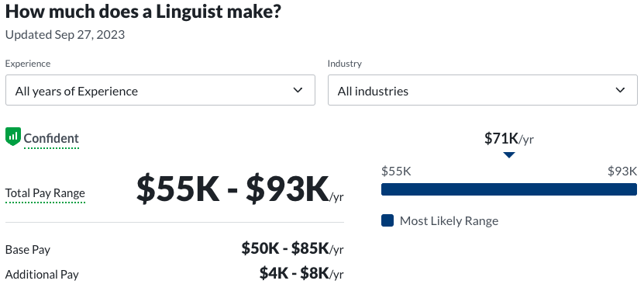The height and width of the screenshot is (291, 644).
Task: Click the large $55K - $93K total pay figure
Action: (240, 189)
